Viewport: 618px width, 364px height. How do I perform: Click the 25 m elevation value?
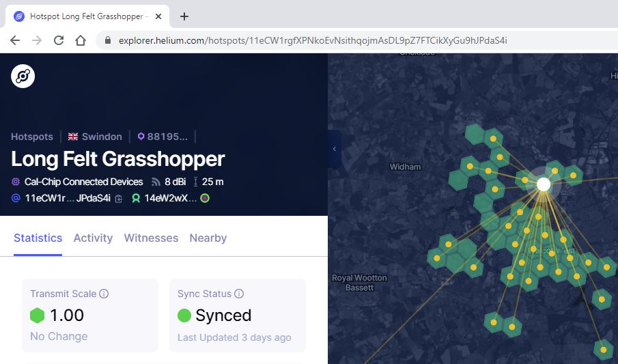[212, 182]
